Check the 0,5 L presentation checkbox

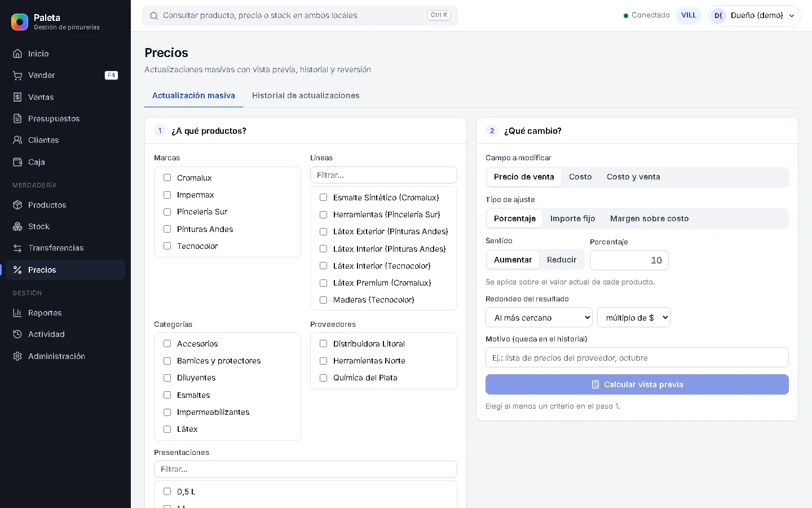pos(167,492)
